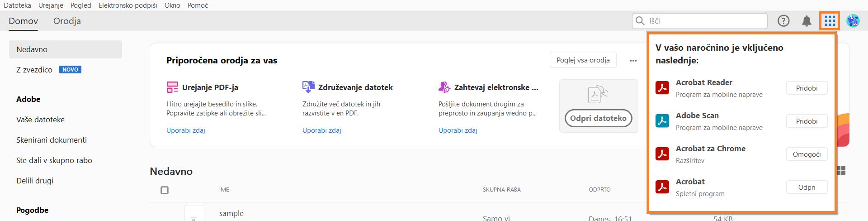
Task: Click Poglej vsa orodja button
Action: tap(583, 60)
